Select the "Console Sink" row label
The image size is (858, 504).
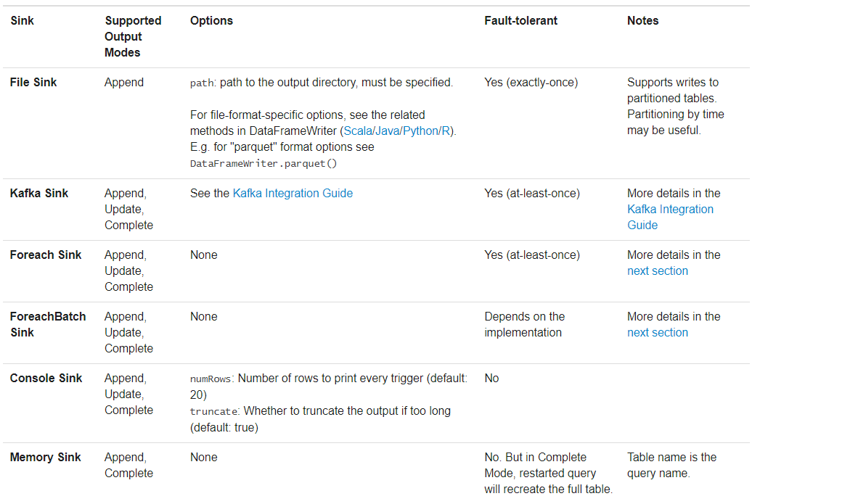(x=46, y=378)
